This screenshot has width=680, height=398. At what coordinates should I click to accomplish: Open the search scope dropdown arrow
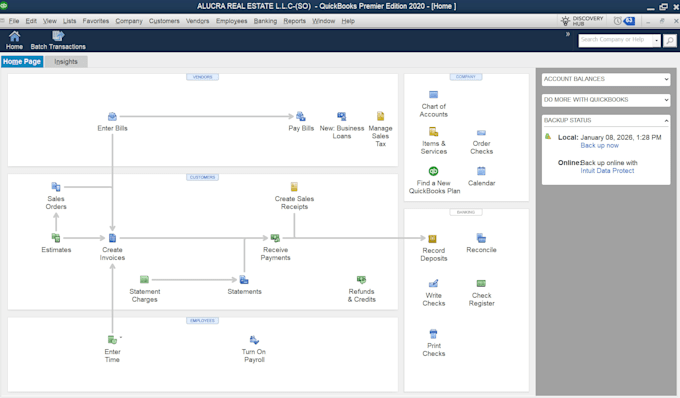pos(657,40)
